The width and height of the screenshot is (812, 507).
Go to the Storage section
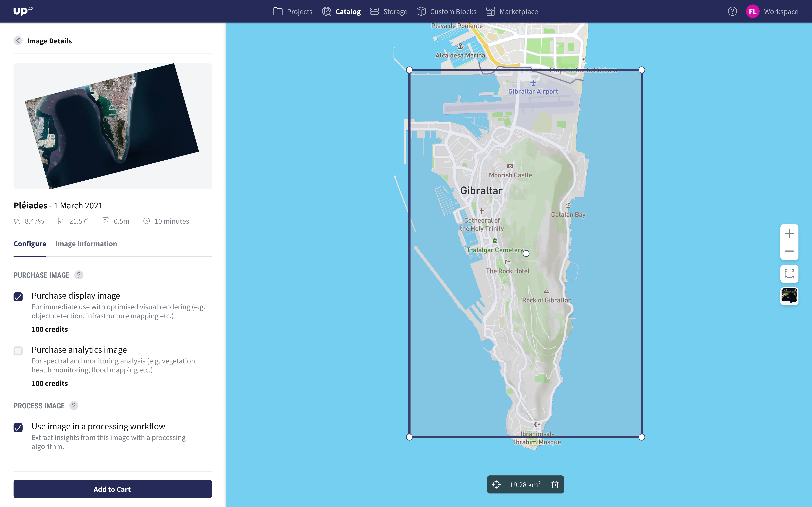tap(389, 11)
